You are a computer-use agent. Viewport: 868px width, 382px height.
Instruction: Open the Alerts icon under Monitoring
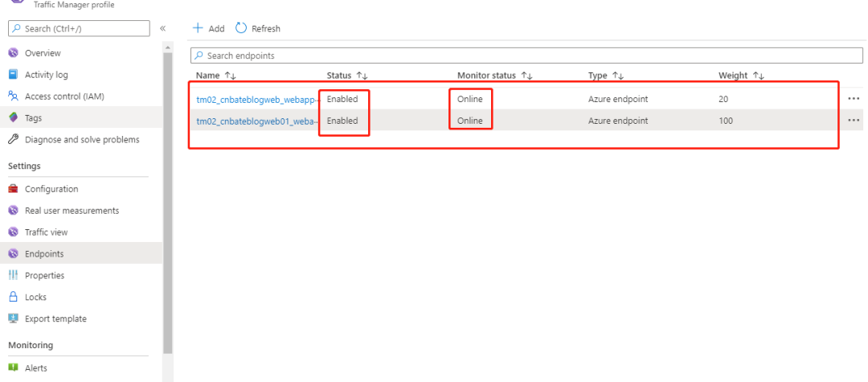(14, 368)
